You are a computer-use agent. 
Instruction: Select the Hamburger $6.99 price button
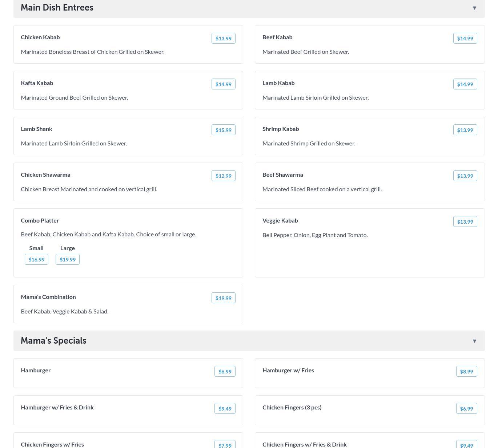pos(225,372)
